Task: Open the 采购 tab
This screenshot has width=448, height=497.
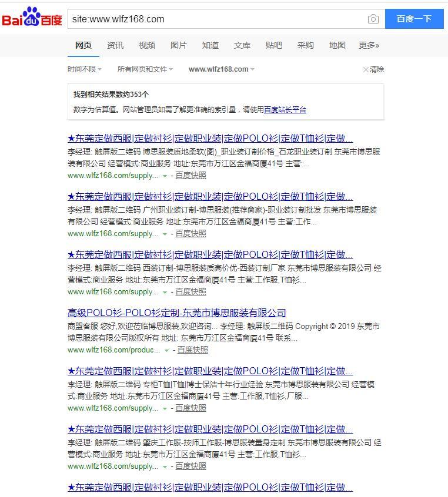Action: (x=305, y=45)
